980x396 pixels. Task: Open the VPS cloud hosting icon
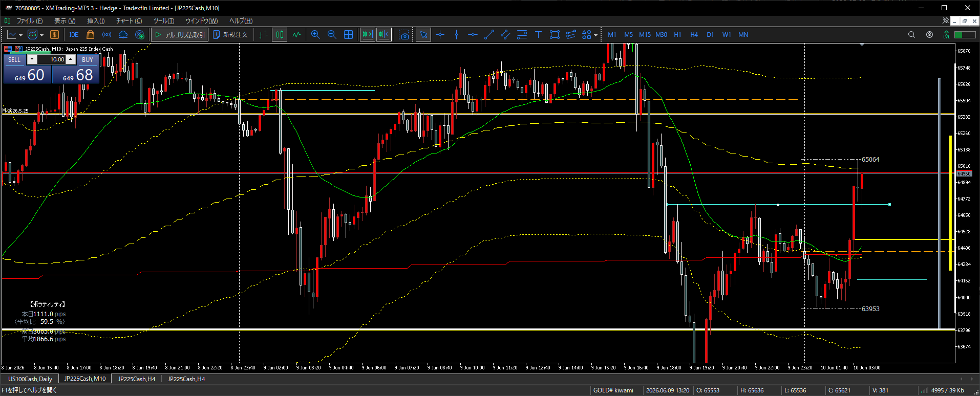123,35
